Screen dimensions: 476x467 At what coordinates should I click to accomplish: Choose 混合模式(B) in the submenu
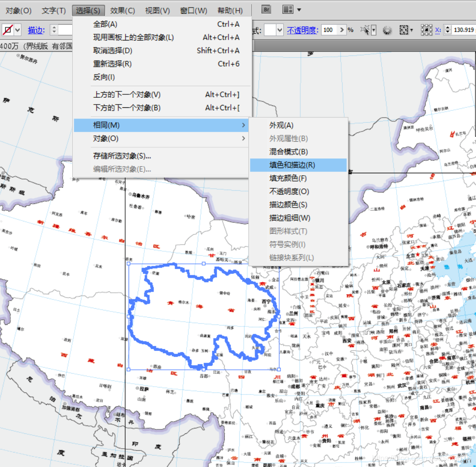point(298,152)
